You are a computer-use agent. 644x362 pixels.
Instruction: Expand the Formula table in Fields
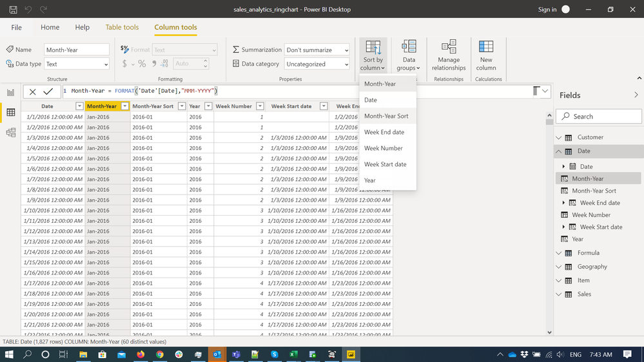558,253
